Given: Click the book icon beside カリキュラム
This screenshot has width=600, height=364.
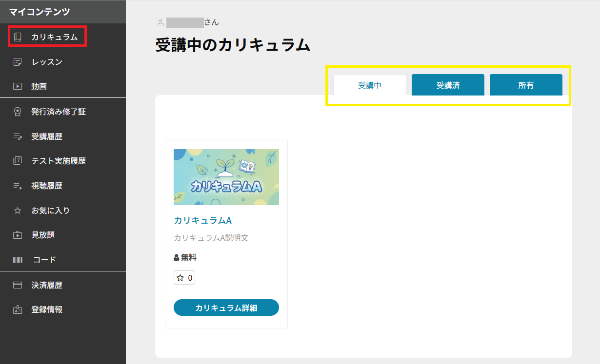Looking at the screenshot, I should [18, 37].
